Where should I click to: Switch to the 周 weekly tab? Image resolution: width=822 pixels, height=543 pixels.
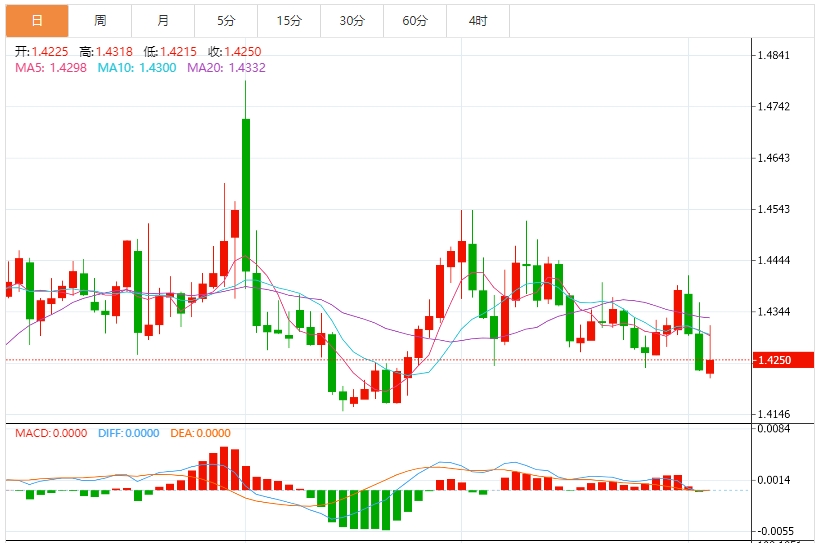[100, 20]
